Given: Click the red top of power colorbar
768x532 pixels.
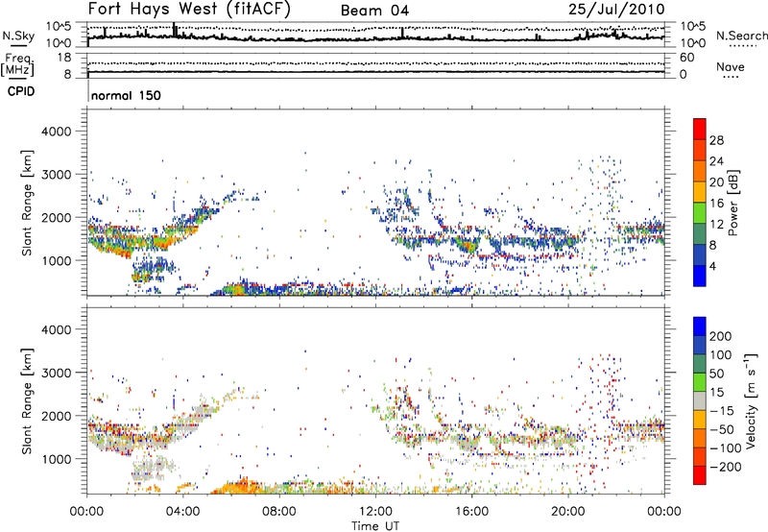Looking at the screenshot, I should click(x=700, y=129).
